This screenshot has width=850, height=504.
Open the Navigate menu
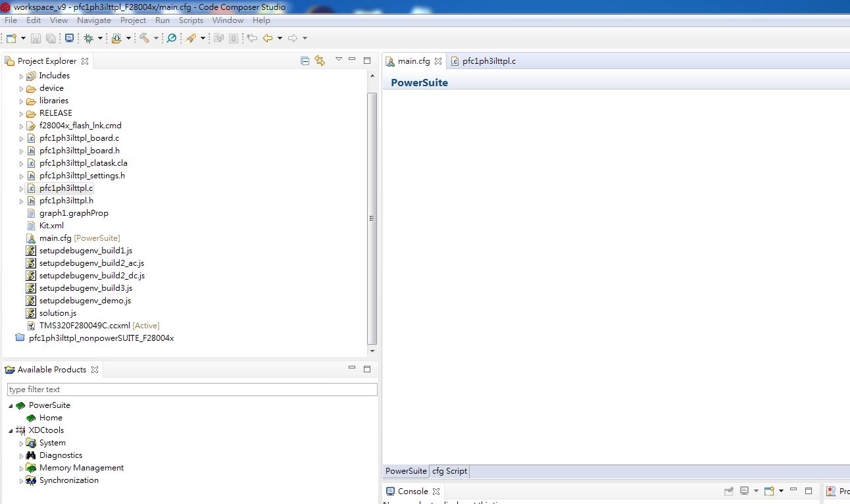tap(94, 20)
